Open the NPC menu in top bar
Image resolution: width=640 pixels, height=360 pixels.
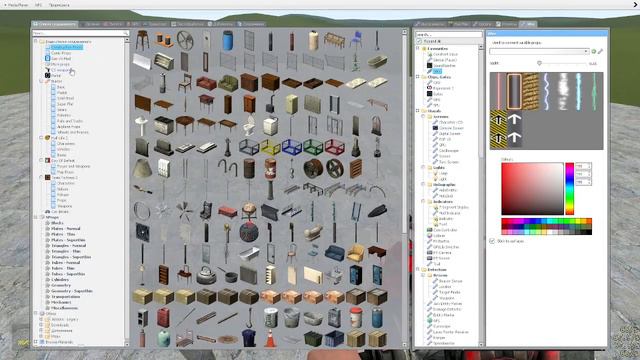pos(38,5)
